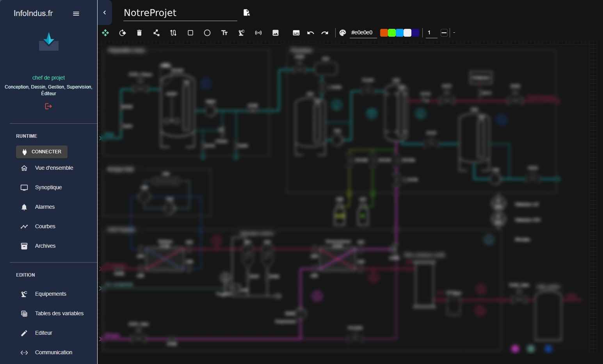Click the InfoIndus.fr title link
Screen dimensions: 603x364
tap(33, 13)
